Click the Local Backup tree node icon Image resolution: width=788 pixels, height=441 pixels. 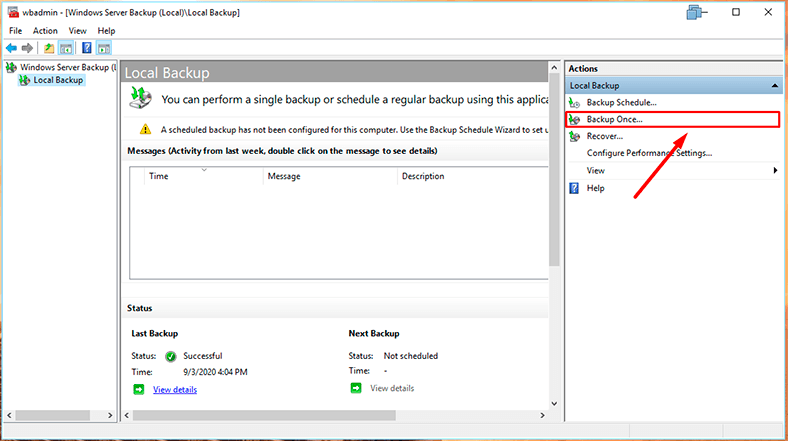(24, 80)
